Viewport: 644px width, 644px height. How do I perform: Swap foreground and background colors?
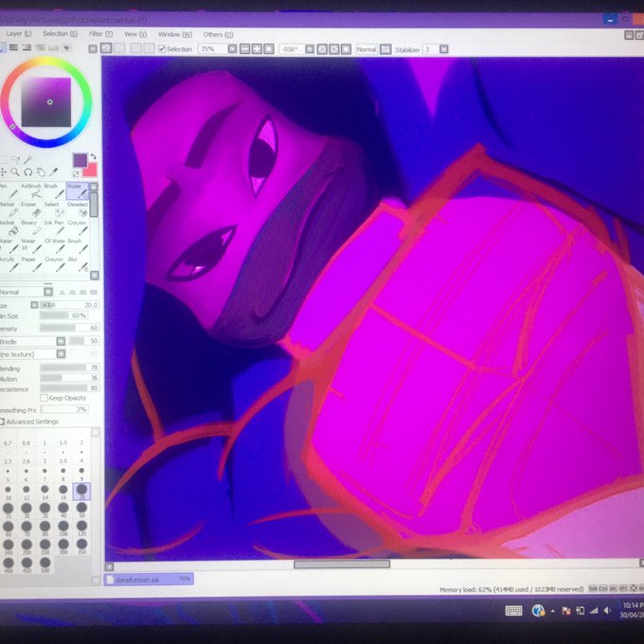[x=93, y=156]
